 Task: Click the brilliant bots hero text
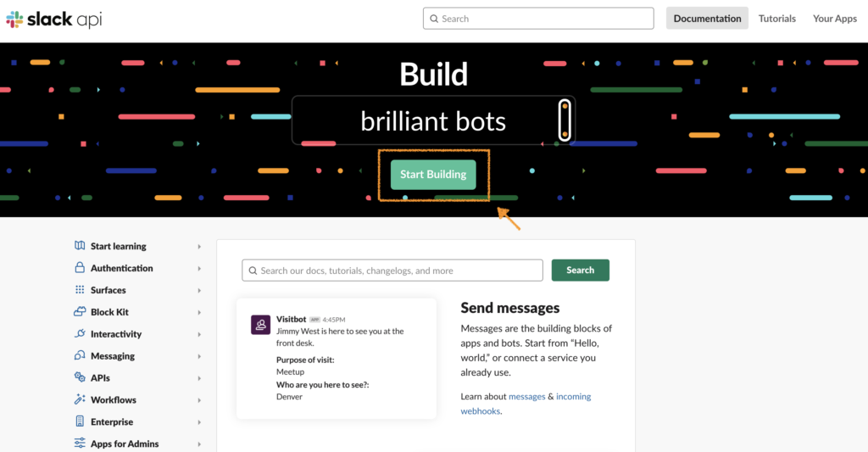click(x=433, y=121)
